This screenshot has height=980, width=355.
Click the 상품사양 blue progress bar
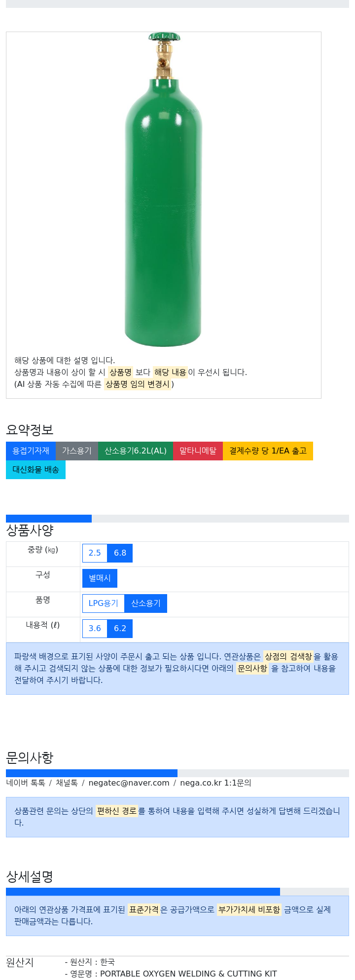tap(49, 519)
